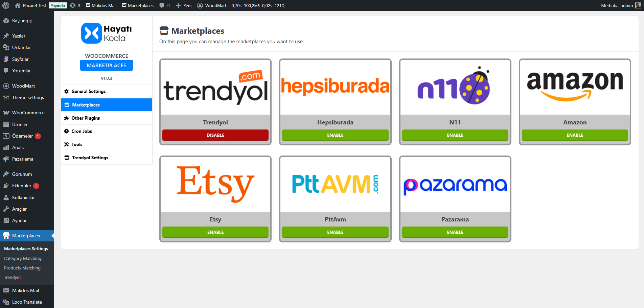Open Other Plugins menu item
The image size is (644, 308).
(x=107, y=118)
